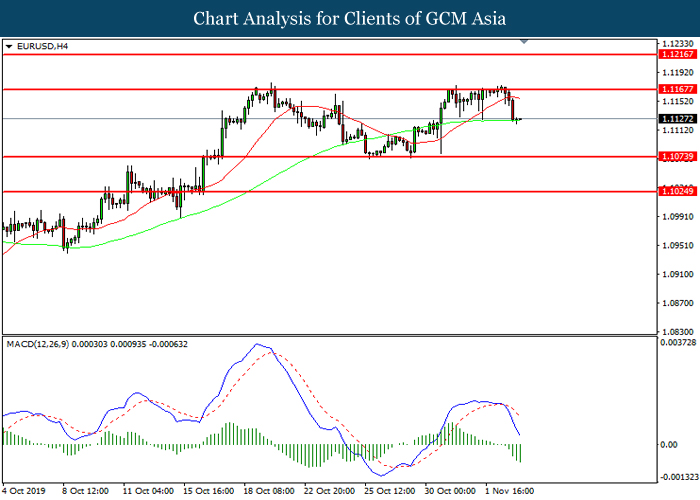The width and height of the screenshot is (700, 500).
Task: Click the 1.12330 value on price axis
Action: pos(678,44)
